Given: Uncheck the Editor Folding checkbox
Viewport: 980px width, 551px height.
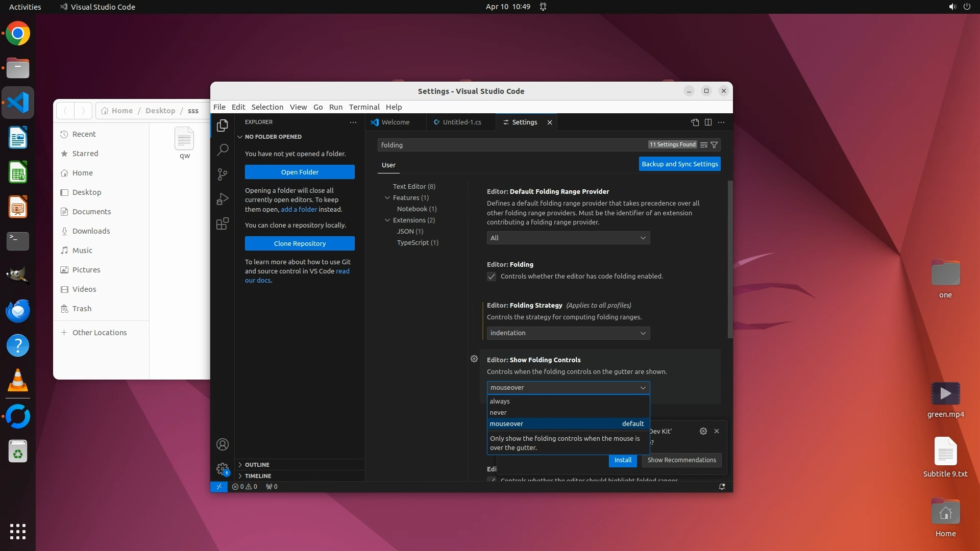Looking at the screenshot, I should tap(492, 277).
